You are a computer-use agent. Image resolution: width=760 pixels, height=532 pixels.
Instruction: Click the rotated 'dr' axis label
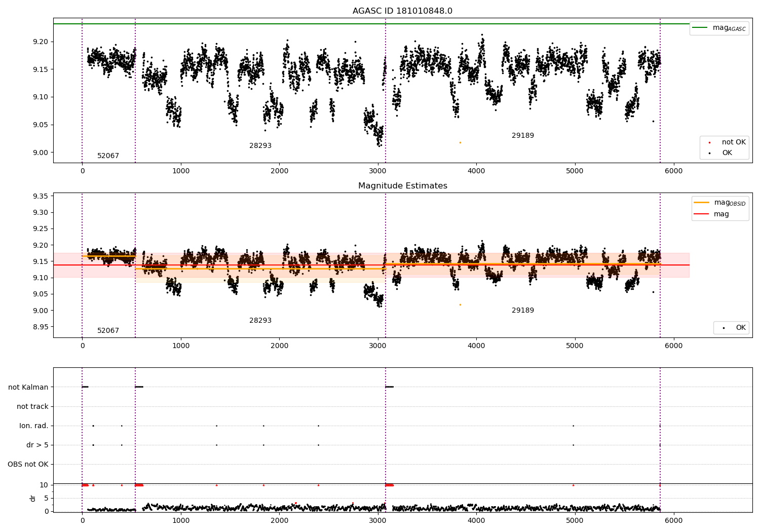click(33, 498)
